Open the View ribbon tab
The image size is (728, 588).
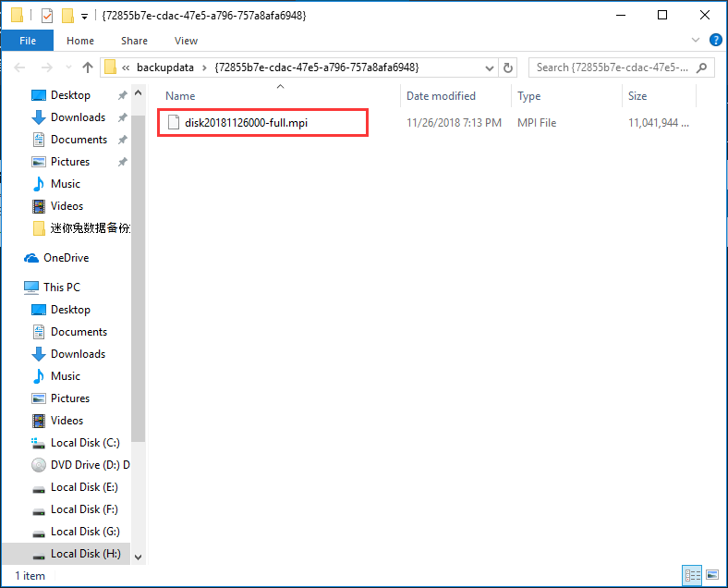click(x=187, y=41)
